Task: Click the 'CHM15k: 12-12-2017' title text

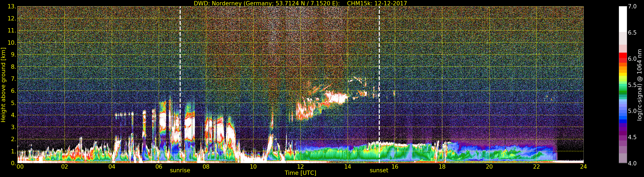Action: [377, 3]
